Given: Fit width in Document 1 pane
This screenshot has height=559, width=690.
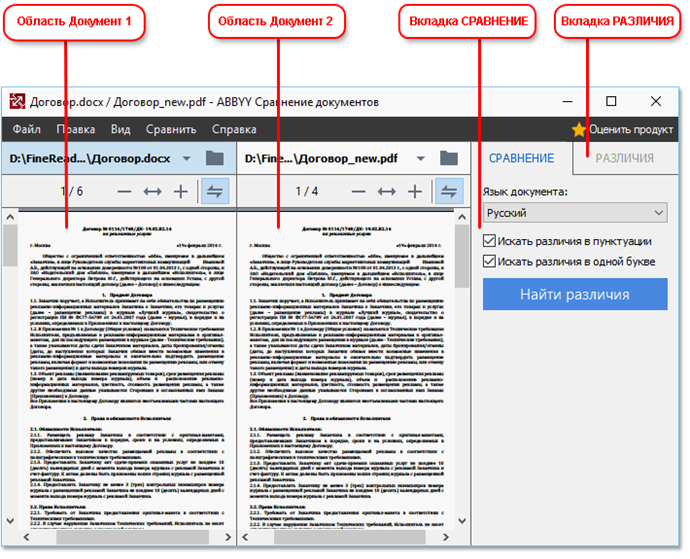Looking at the screenshot, I should click(x=152, y=191).
